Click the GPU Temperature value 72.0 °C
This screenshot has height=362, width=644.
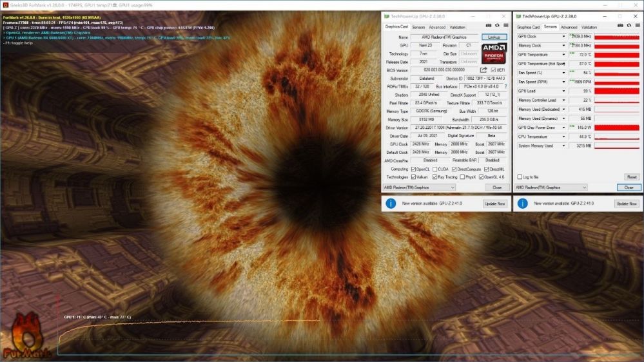580,55
